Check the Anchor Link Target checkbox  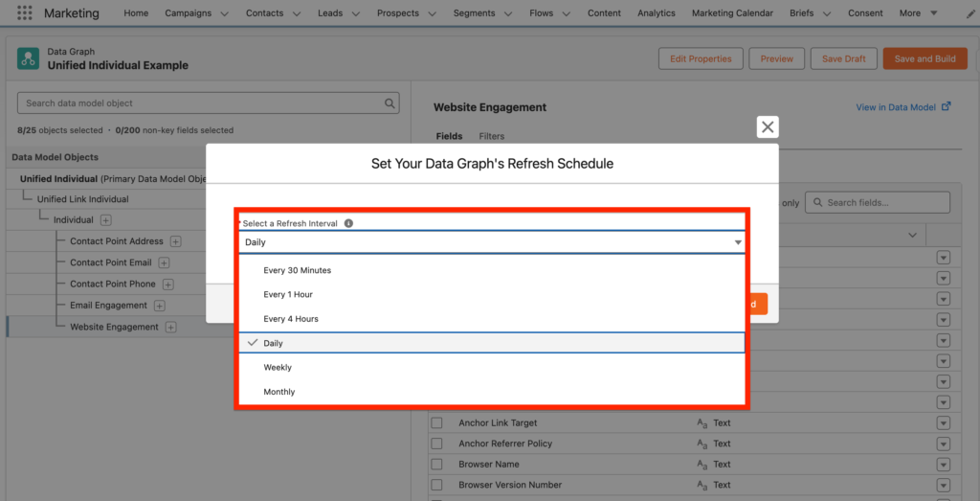tap(436, 423)
